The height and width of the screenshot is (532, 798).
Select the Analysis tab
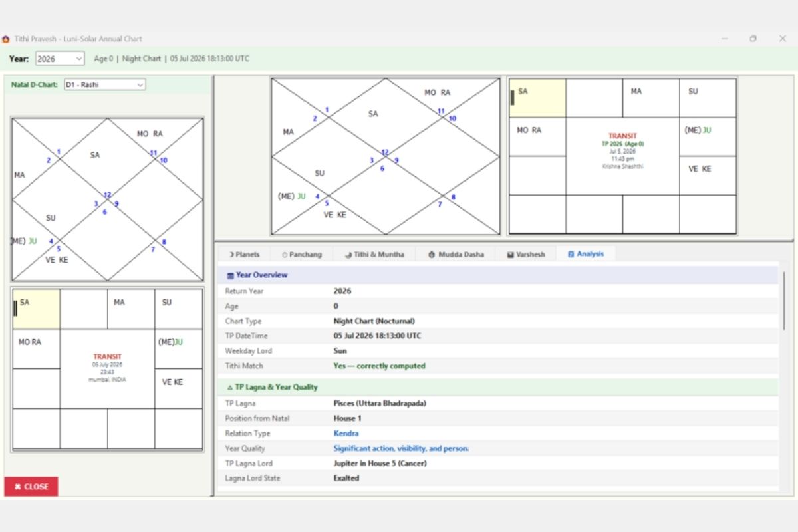coord(586,254)
